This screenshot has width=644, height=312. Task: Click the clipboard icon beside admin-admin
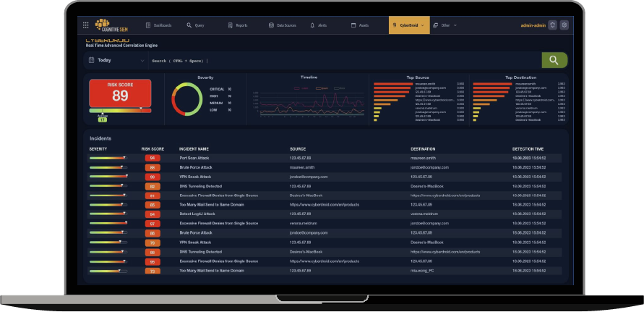pos(552,25)
